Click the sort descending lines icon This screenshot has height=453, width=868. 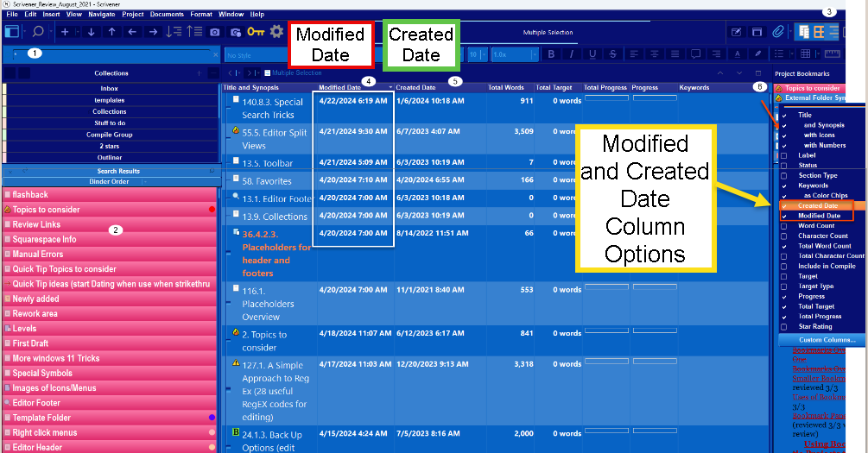point(174,32)
